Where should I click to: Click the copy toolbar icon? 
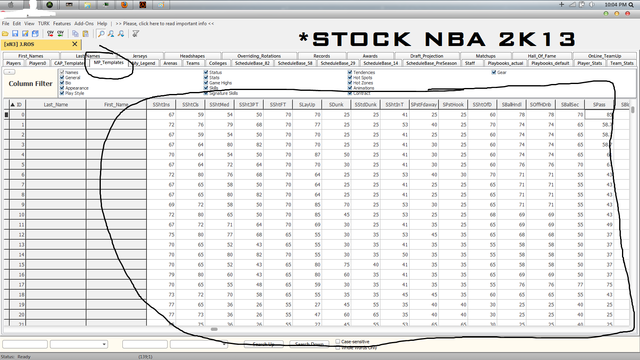coord(76,33)
